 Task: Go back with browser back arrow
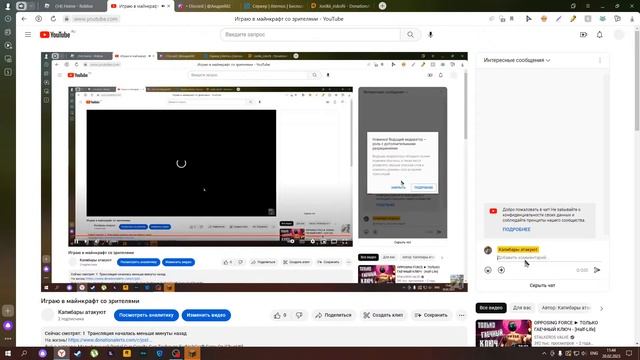(x=24, y=19)
